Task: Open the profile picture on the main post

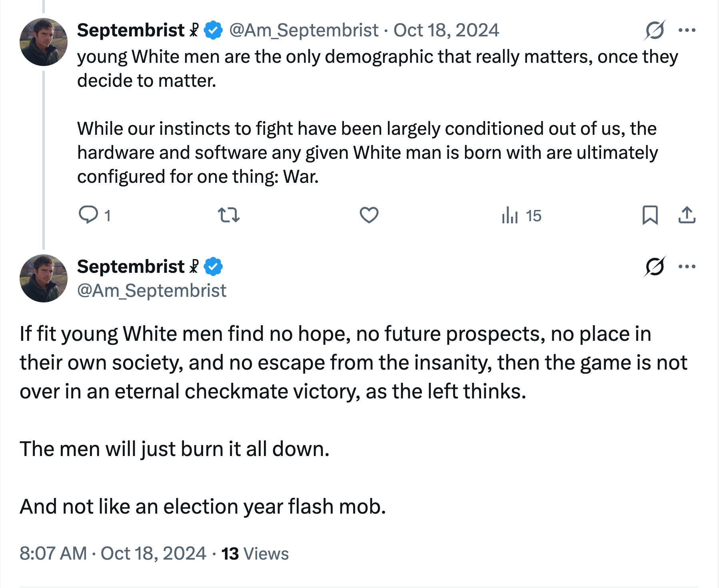Action: click(x=44, y=278)
